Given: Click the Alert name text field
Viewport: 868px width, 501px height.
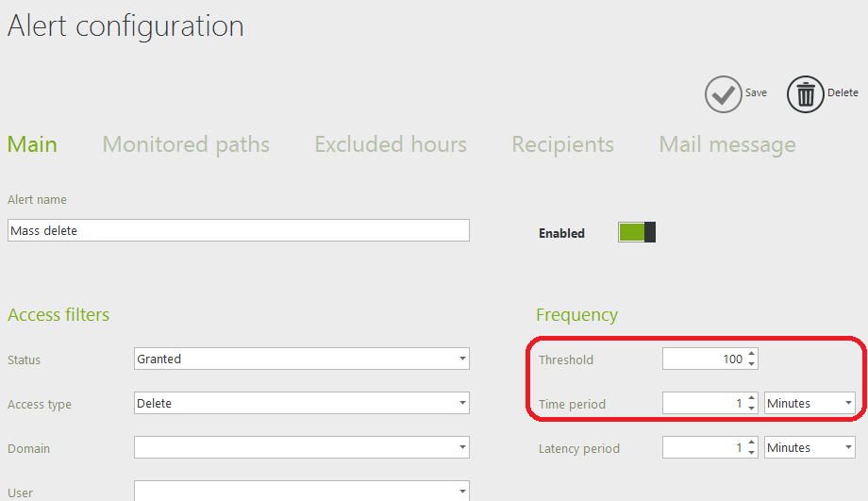Looking at the screenshot, I should (239, 230).
